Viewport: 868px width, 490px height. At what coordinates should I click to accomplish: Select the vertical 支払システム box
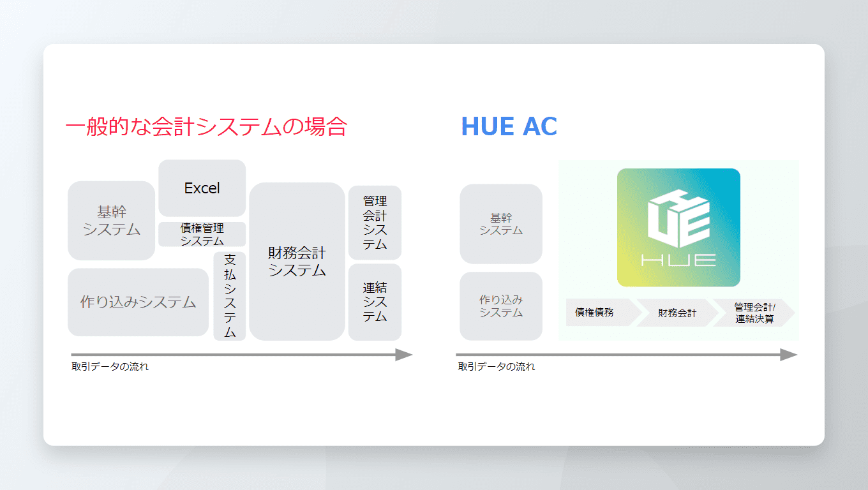(230, 295)
